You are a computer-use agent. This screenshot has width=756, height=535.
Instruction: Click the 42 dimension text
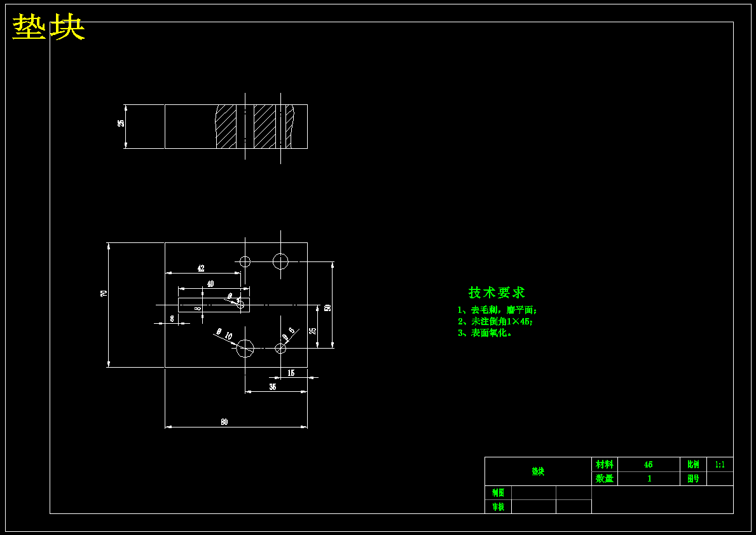(x=201, y=268)
